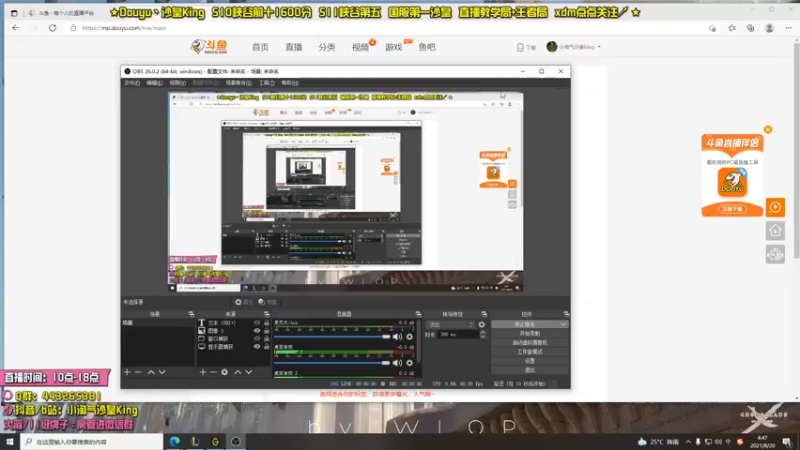800x450 pixels.
Task: Toggle visibility of 窗口捕获 source
Action: tap(257, 339)
